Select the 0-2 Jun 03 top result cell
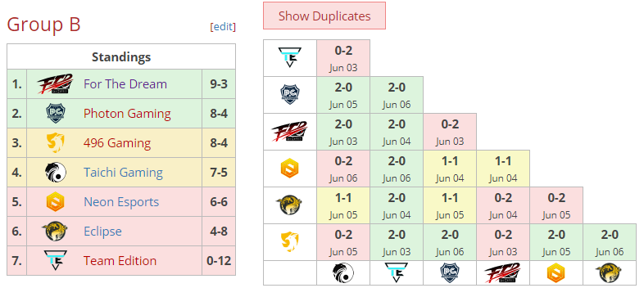 point(343,58)
